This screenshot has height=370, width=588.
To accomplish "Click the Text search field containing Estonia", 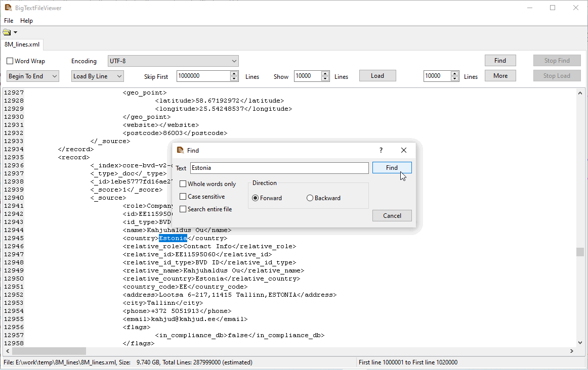I will [279, 168].
